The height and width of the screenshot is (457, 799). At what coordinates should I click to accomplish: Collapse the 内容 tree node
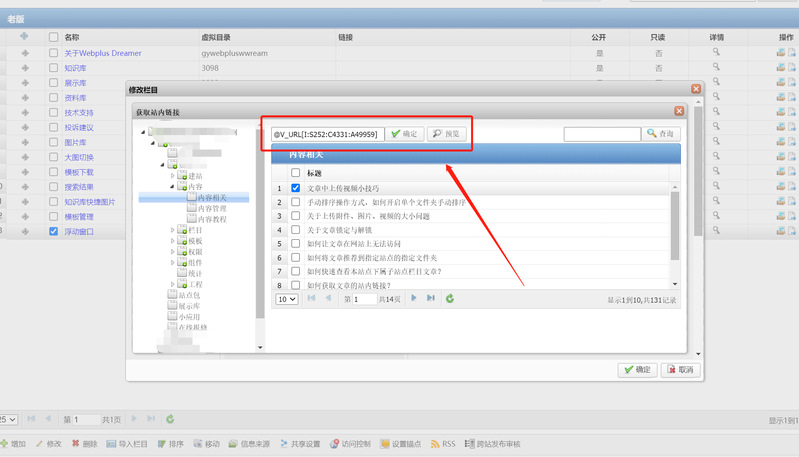click(173, 186)
